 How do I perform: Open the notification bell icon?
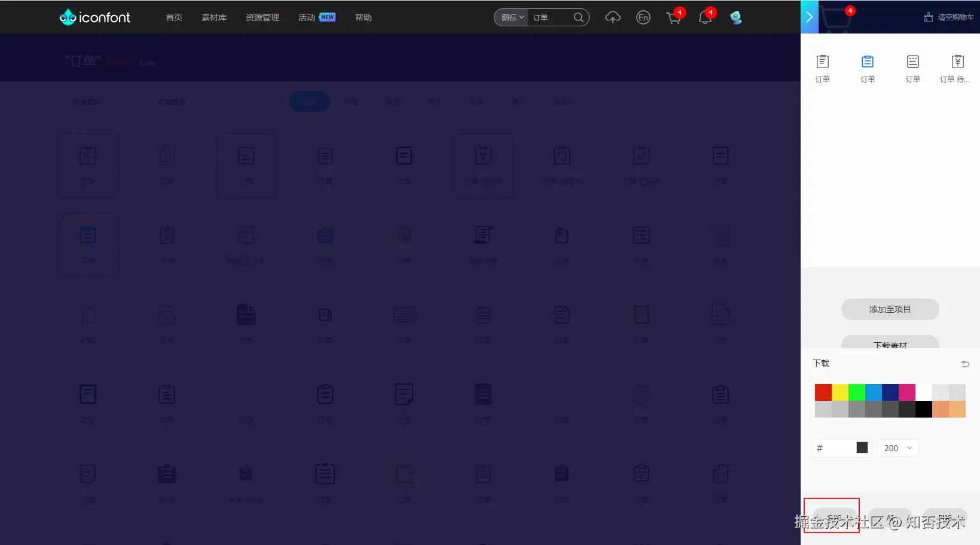pos(705,18)
